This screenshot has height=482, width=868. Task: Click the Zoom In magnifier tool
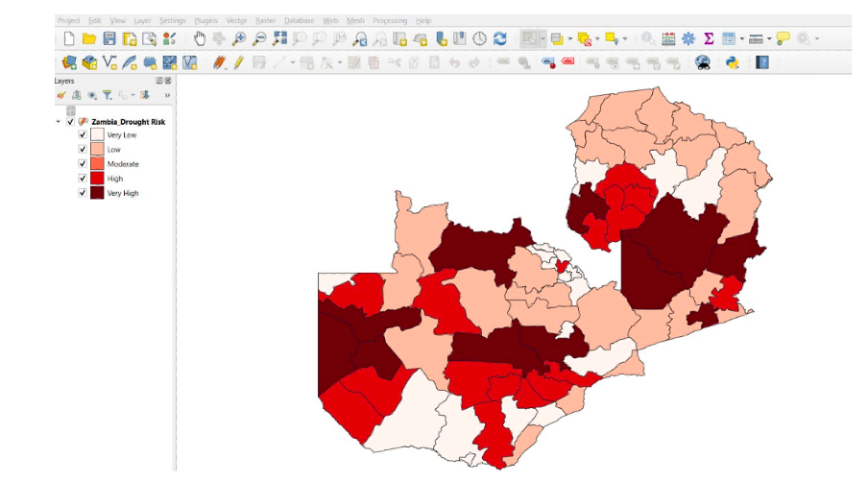tap(239, 38)
